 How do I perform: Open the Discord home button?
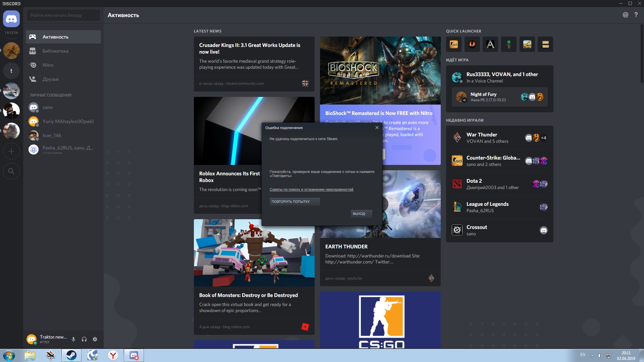pos(11,18)
